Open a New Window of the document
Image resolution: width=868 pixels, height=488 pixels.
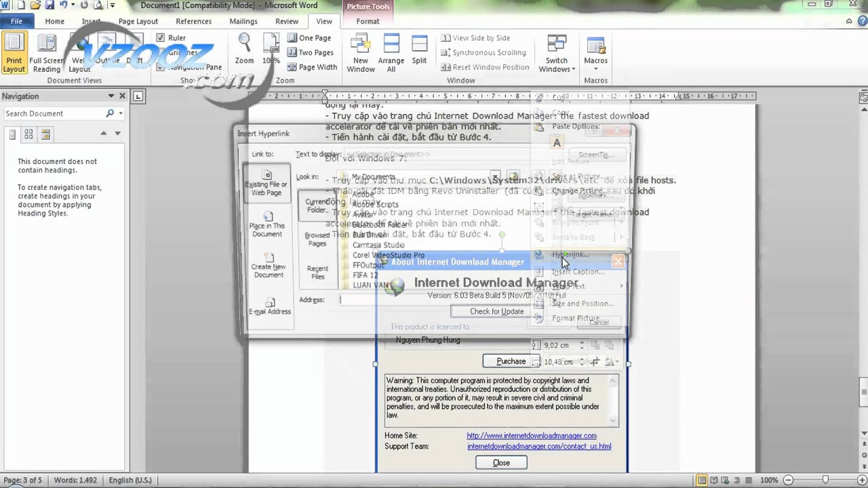361,53
